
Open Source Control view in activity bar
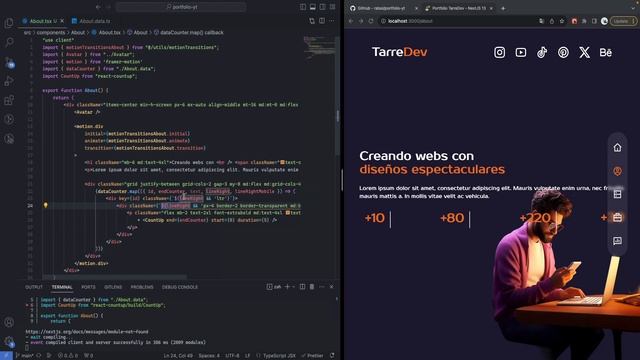point(9,62)
